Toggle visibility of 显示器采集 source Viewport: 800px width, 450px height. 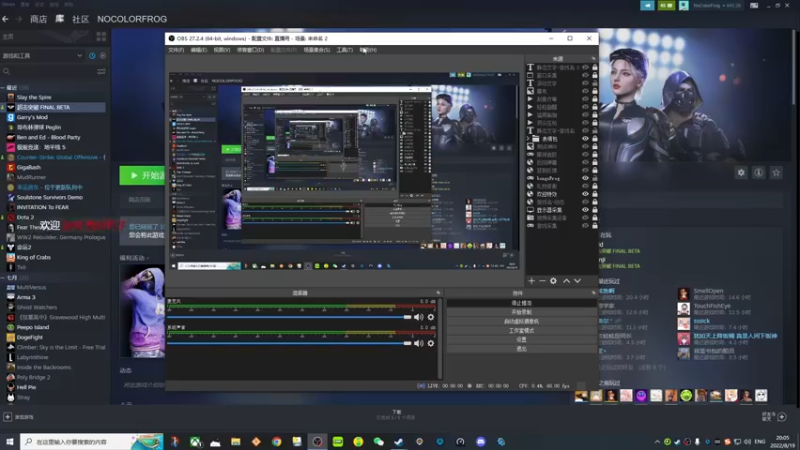(x=585, y=210)
